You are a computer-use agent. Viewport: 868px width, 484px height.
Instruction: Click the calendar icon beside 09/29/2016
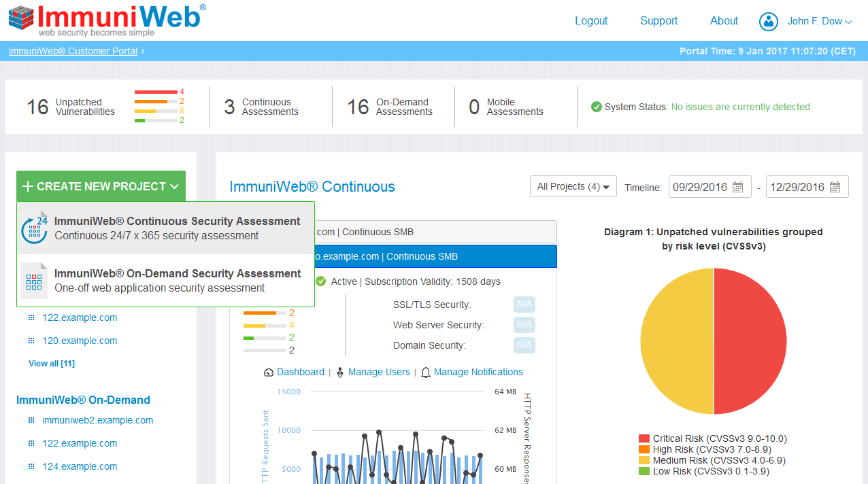tap(737, 188)
